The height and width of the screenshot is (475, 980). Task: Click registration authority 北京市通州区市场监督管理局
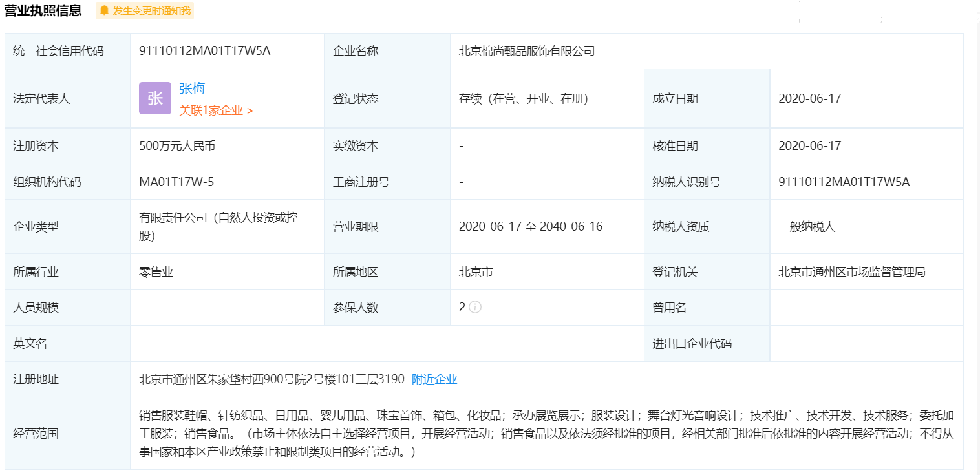[x=851, y=272]
